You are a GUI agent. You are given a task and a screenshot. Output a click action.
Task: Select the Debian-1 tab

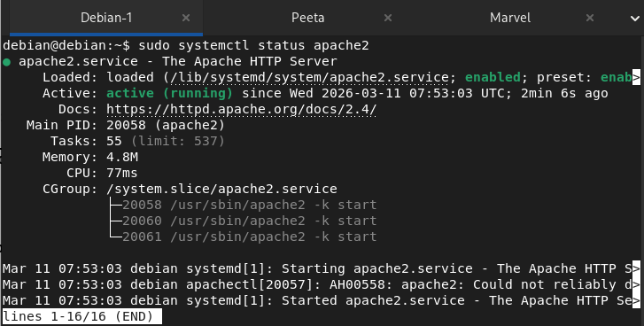click(x=106, y=18)
